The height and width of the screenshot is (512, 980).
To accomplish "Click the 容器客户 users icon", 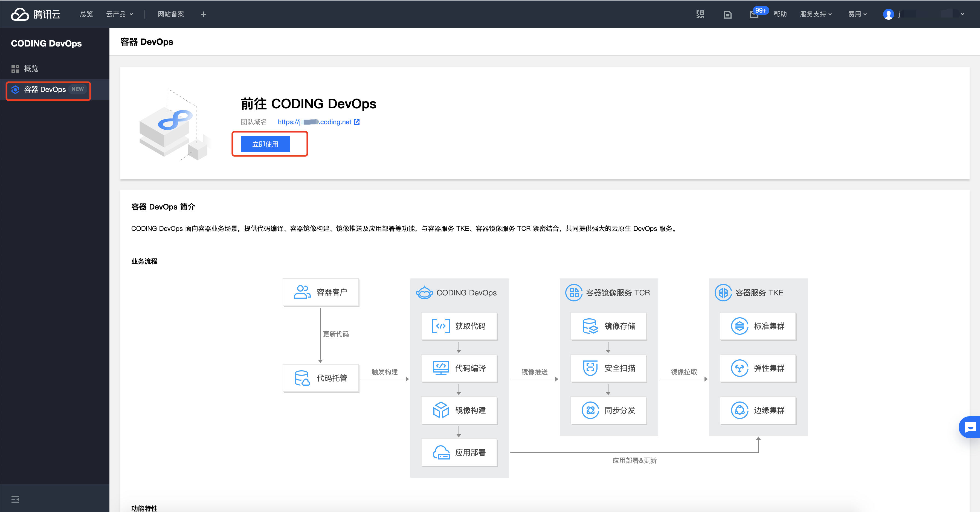I will pyautogui.click(x=302, y=292).
